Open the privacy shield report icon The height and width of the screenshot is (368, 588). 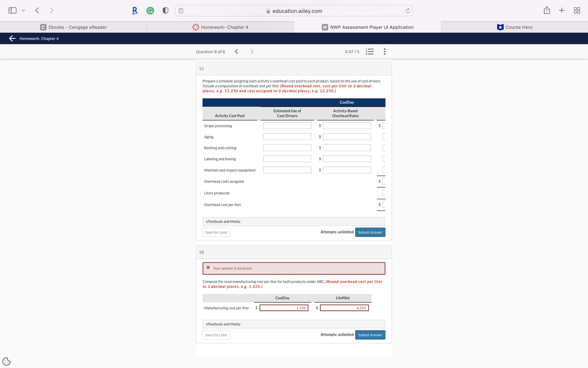click(x=165, y=10)
